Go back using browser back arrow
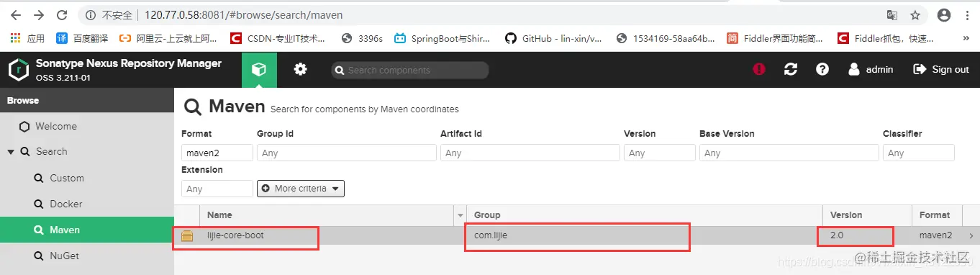The image size is (980, 275). click(x=16, y=15)
